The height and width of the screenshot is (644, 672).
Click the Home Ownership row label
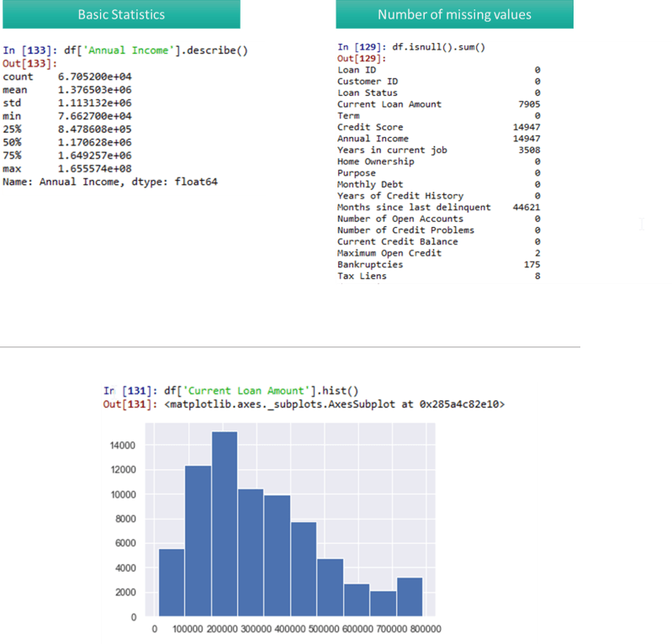376,161
